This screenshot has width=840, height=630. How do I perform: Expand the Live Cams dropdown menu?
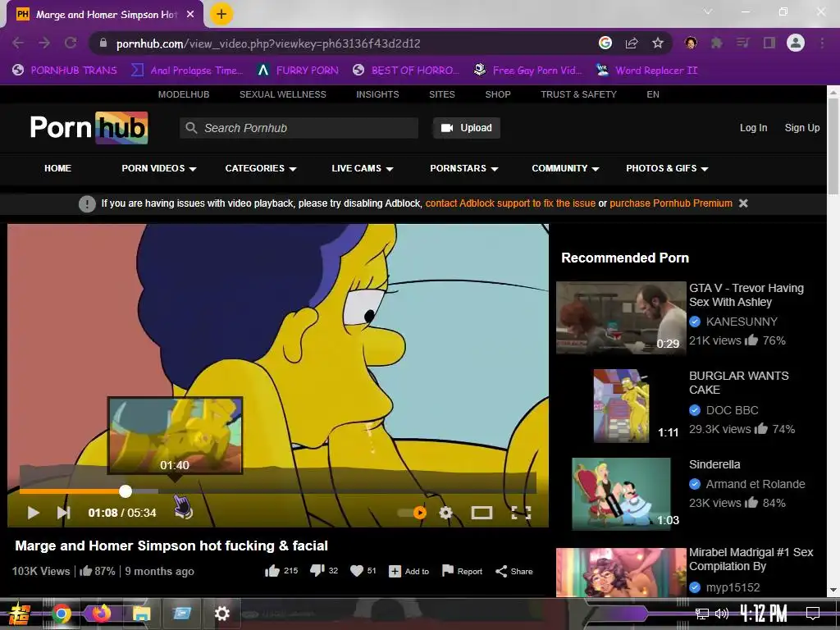pos(362,168)
